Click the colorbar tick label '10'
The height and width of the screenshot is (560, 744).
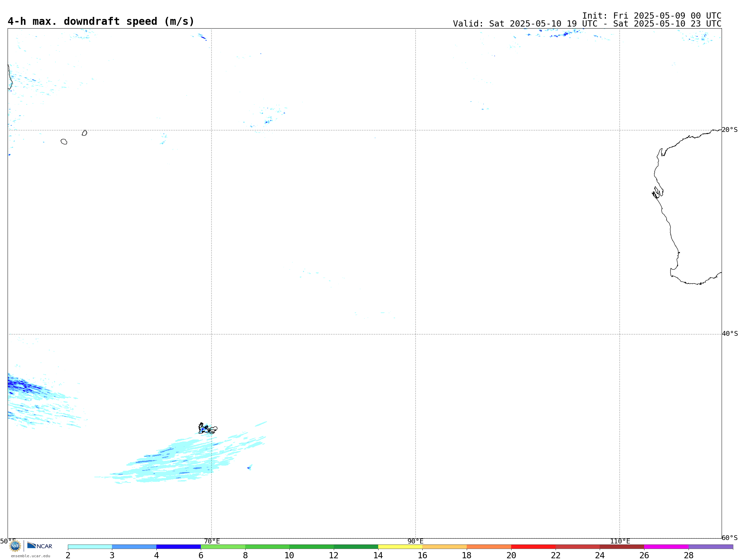click(x=289, y=556)
